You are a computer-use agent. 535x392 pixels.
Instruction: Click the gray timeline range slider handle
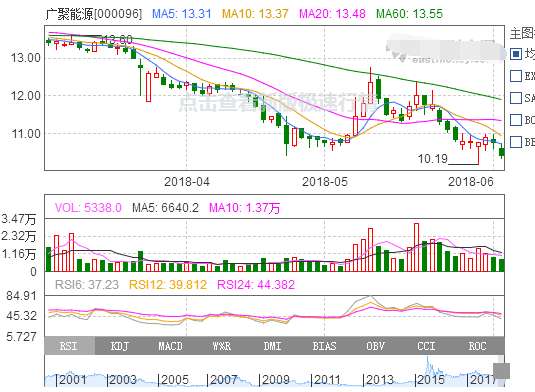coord(502,371)
